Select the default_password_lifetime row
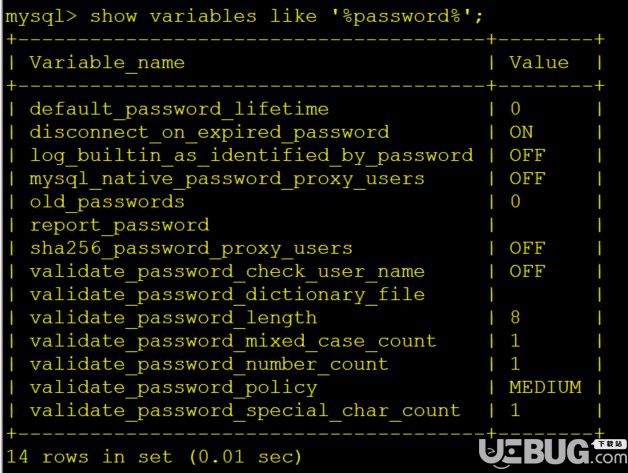The width and height of the screenshot is (628, 473). (x=305, y=109)
